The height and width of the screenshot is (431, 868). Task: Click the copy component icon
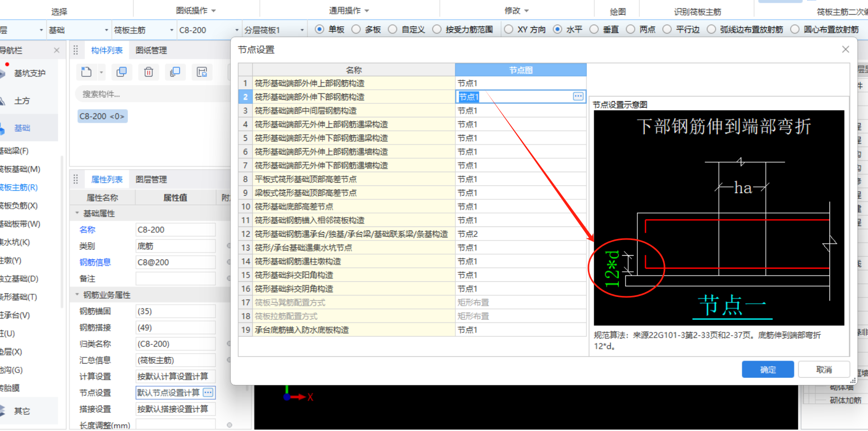(122, 72)
